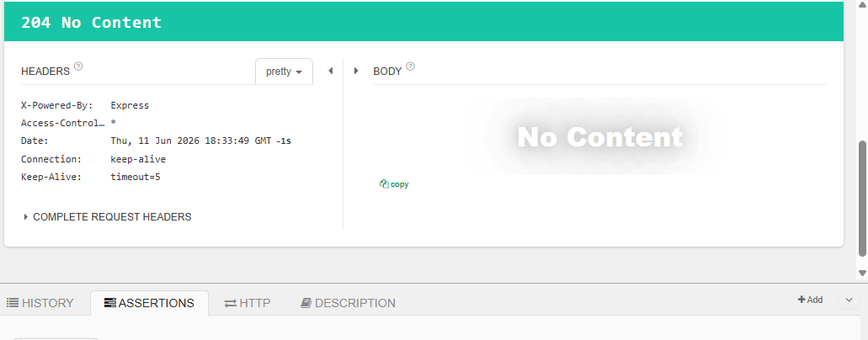The image size is (868, 340).
Task: Click the scrollbar down arrow
Action: tap(862, 273)
